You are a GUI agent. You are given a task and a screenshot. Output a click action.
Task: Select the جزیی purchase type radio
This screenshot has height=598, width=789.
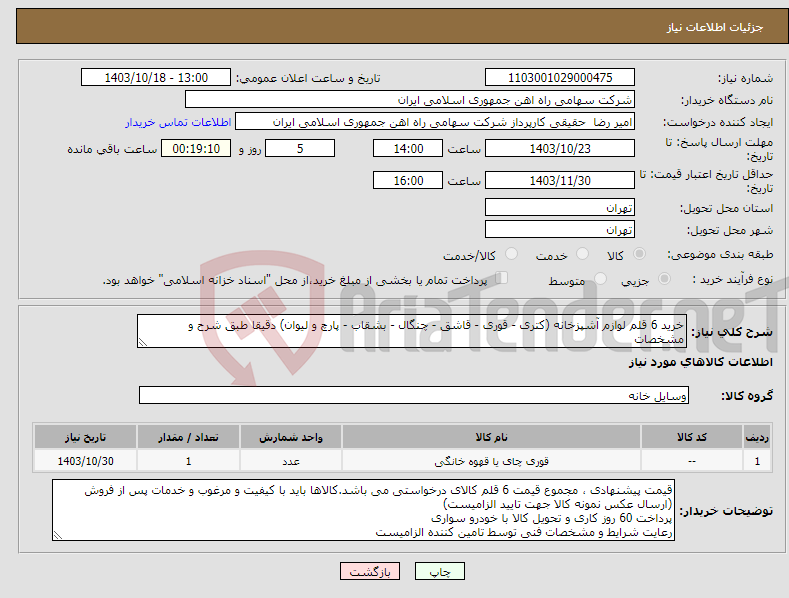click(x=664, y=278)
